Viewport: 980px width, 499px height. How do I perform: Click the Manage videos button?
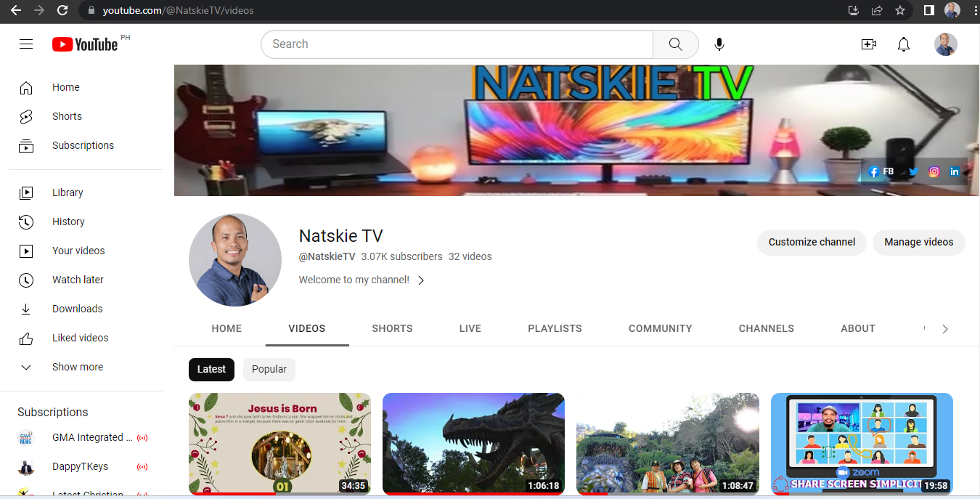(x=919, y=243)
